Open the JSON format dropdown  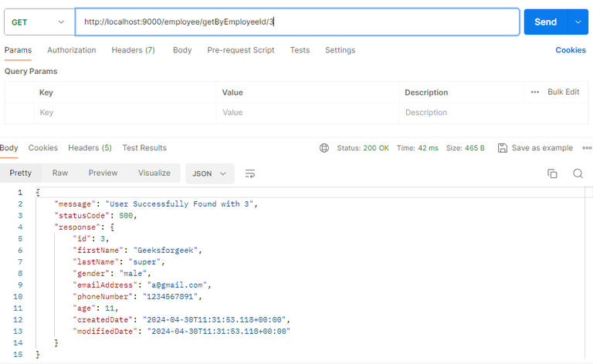(x=209, y=174)
